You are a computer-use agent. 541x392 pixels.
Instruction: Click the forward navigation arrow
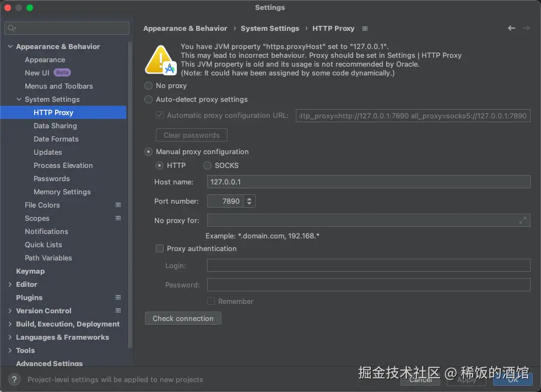point(526,28)
